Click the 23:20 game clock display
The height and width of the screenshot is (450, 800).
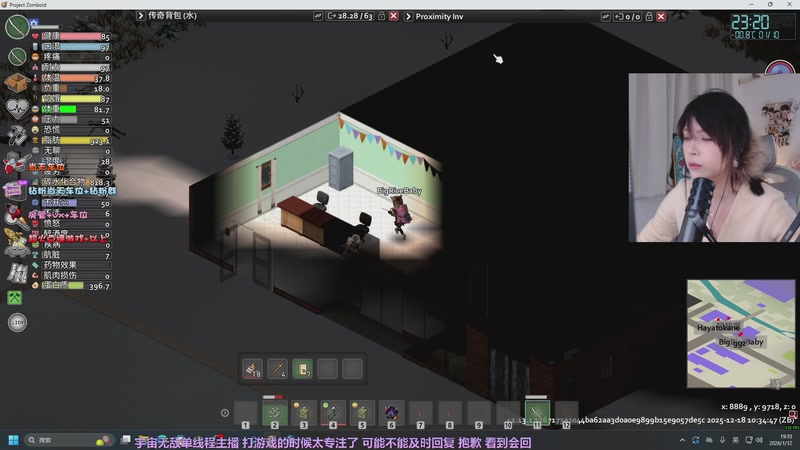pos(750,22)
